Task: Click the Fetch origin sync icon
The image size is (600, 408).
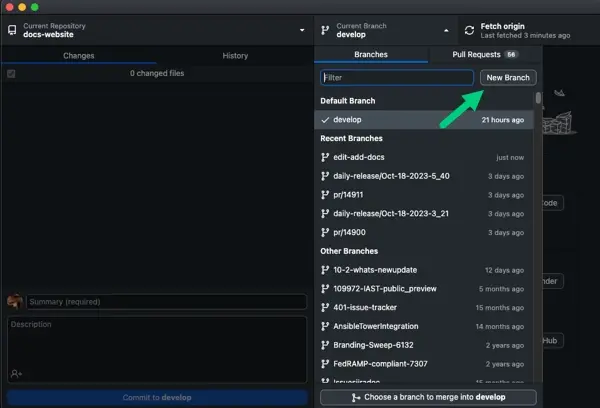Action: [469, 30]
